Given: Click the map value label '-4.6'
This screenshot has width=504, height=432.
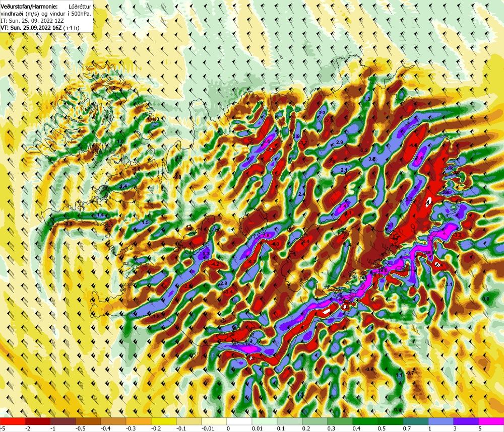Looking at the screenshot, I should [413, 145].
